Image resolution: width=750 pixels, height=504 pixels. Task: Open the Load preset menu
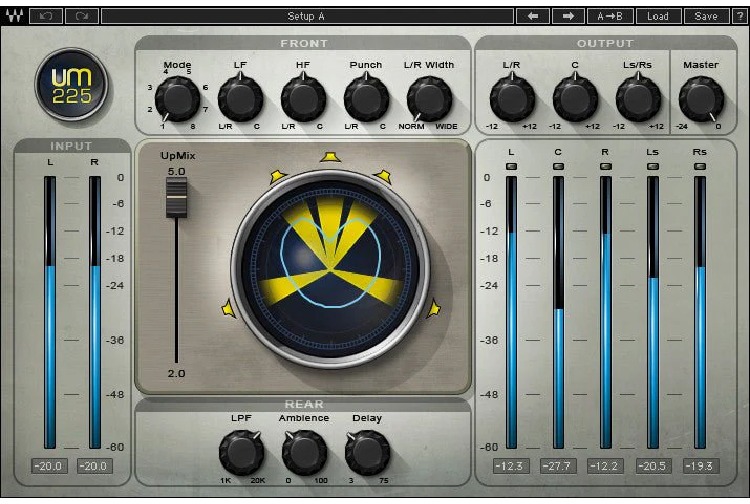658,16
